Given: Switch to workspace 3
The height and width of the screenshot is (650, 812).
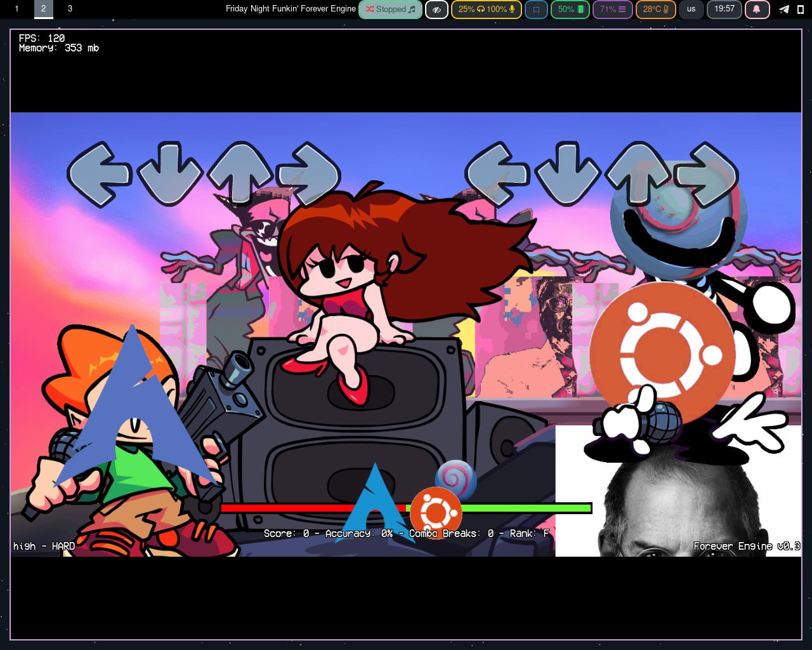Looking at the screenshot, I should 70,9.
